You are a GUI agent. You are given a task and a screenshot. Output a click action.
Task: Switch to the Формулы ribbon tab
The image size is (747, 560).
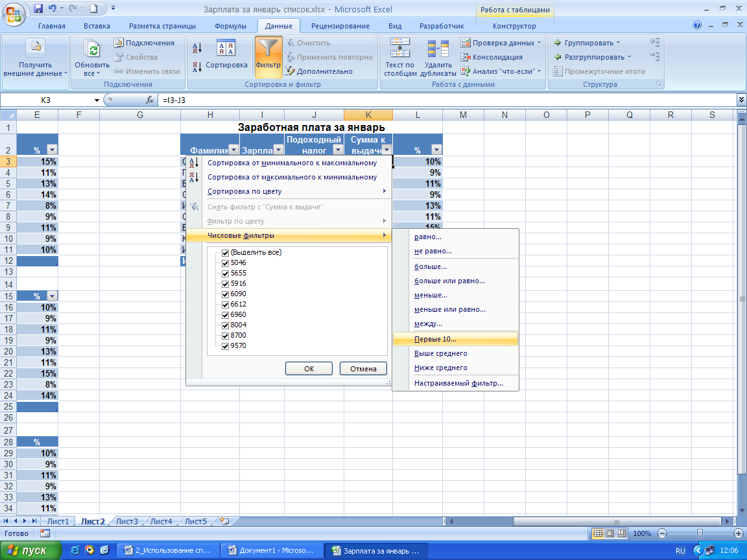click(x=231, y=26)
